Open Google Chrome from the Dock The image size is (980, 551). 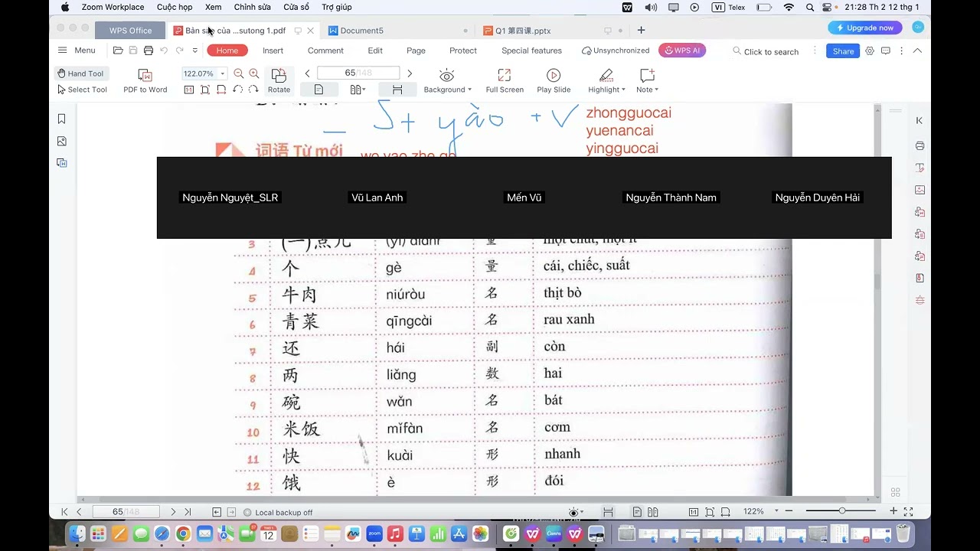tap(183, 533)
